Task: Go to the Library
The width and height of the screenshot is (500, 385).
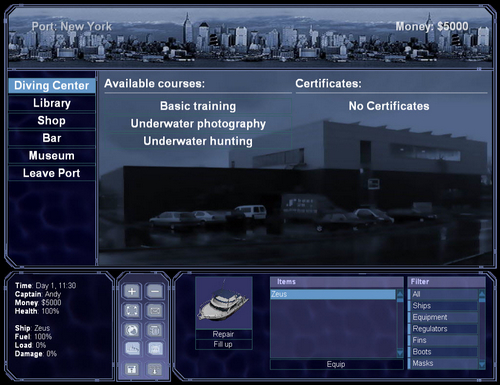Action: (x=52, y=103)
